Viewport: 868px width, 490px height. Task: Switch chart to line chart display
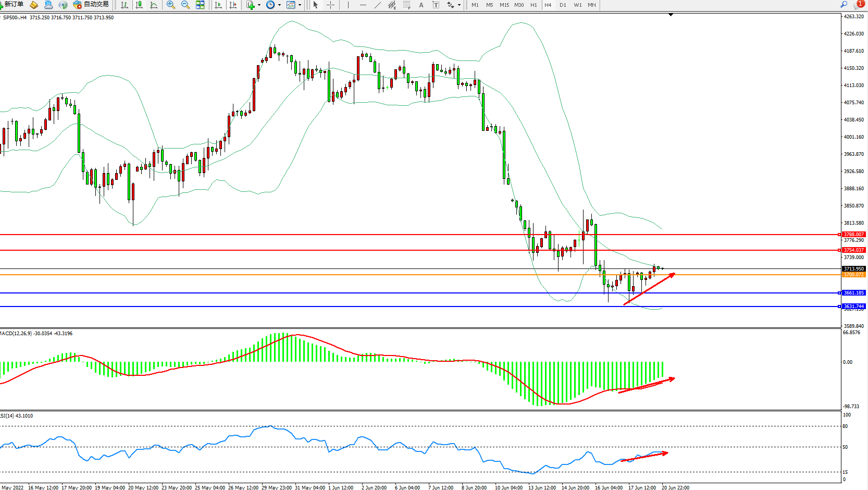click(154, 5)
